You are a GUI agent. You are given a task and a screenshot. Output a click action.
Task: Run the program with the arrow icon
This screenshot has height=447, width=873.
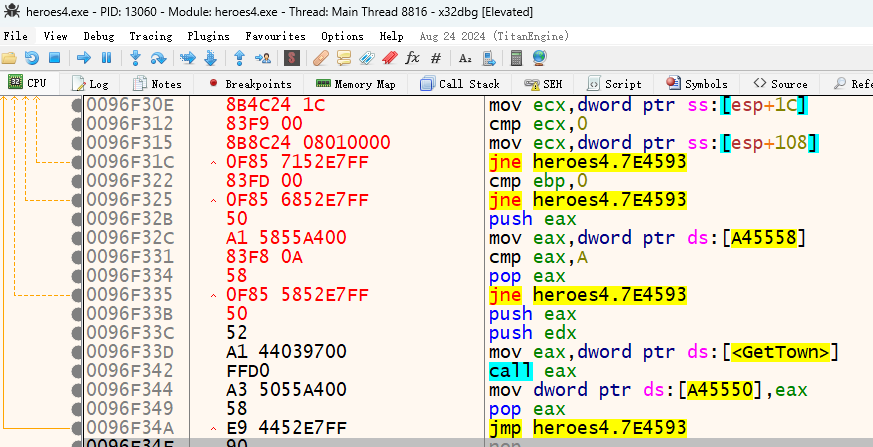84,57
